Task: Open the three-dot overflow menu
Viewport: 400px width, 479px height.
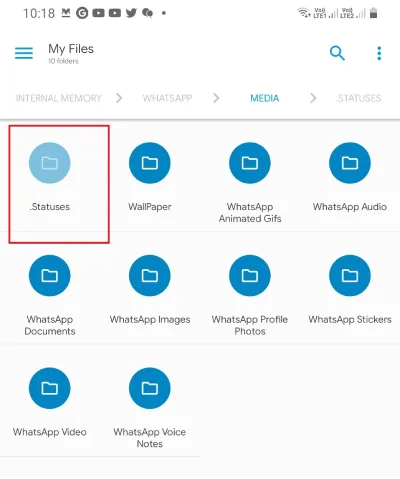Action: 379,53
